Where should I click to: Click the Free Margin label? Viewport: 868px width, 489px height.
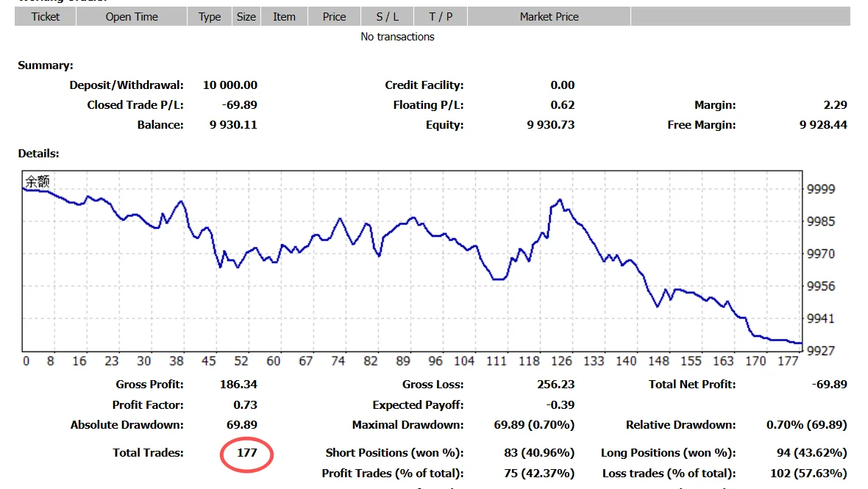click(701, 125)
